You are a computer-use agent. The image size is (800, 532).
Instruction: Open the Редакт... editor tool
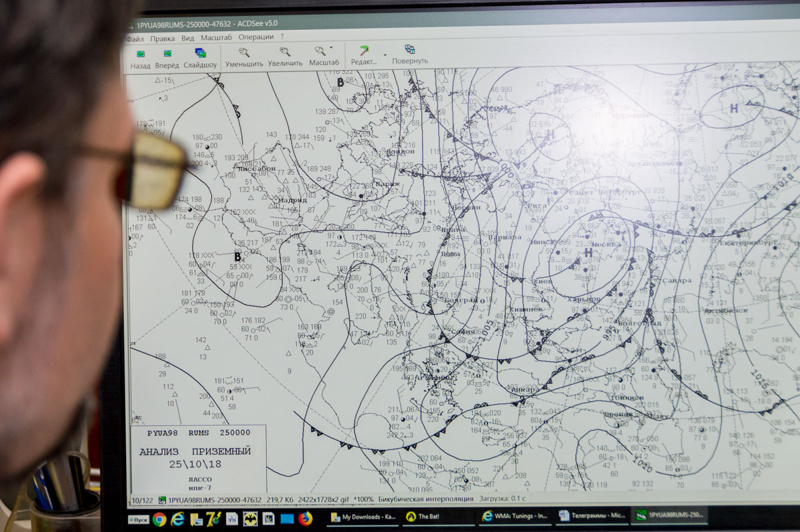tap(364, 51)
